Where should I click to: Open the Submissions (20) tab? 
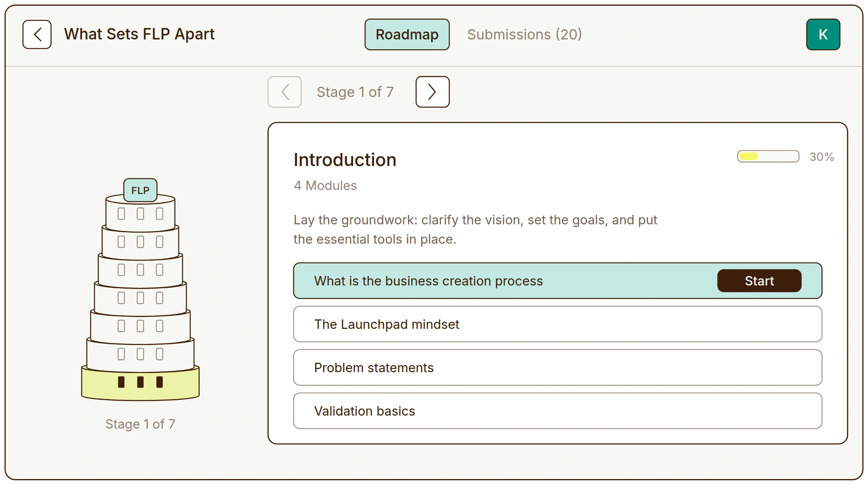coord(524,34)
